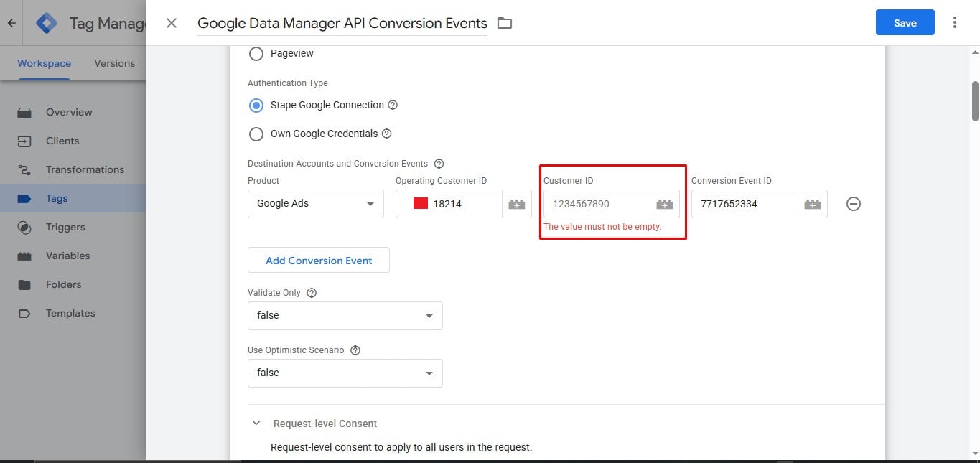
Task: Open Overview in the sidebar
Action: (69, 112)
